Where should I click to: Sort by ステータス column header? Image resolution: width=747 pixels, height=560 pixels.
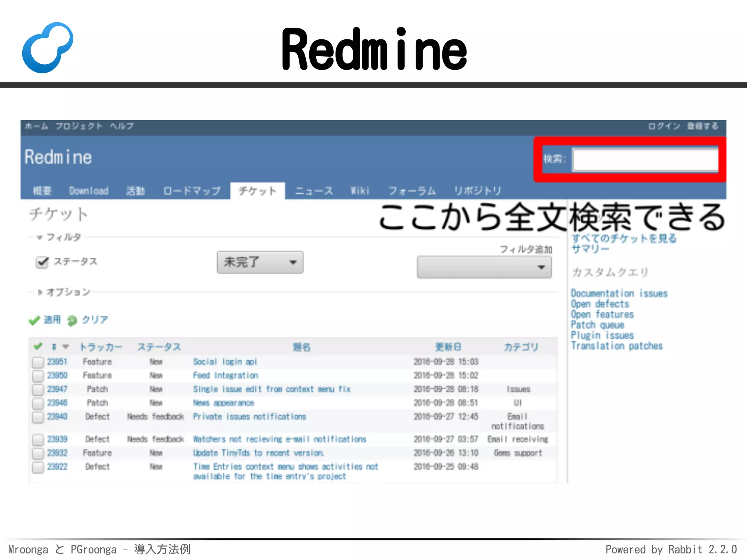(x=159, y=347)
